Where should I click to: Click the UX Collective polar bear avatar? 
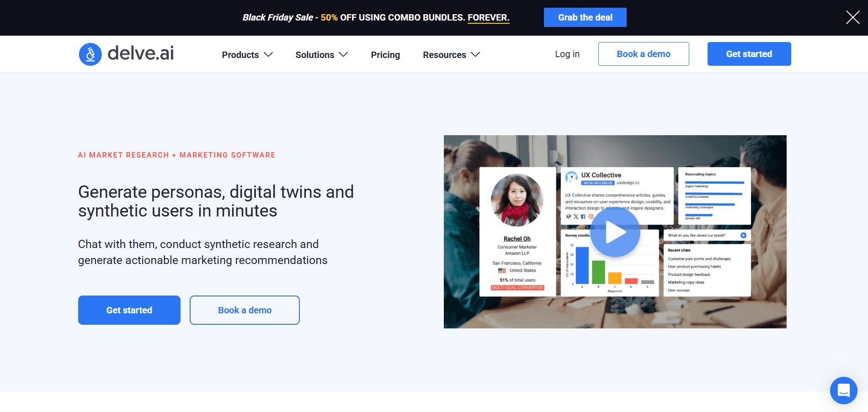(x=571, y=177)
